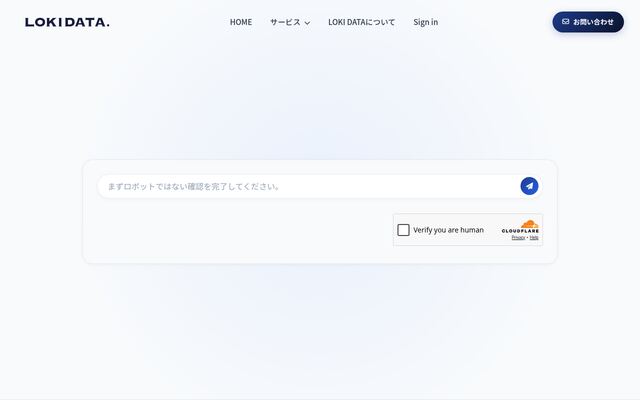Click the LOKIDATA logo
The image size is (640, 400).
pyautogui.click(x=67, y=22)
